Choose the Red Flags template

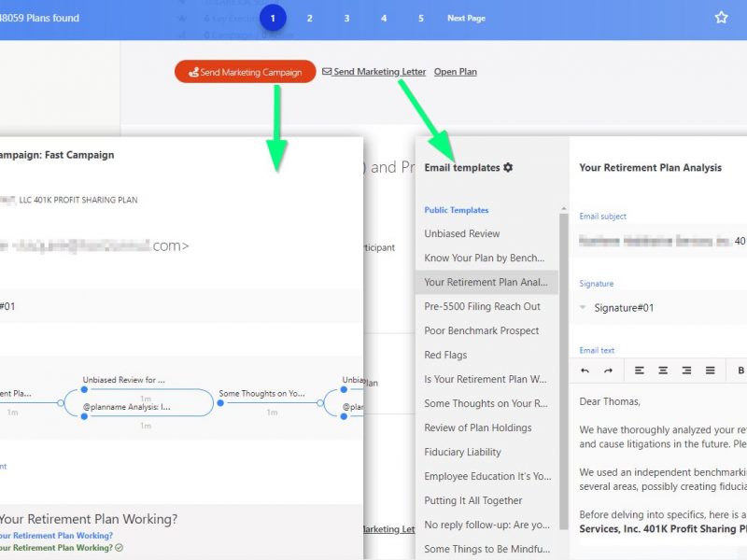click(x=445, y=355)
